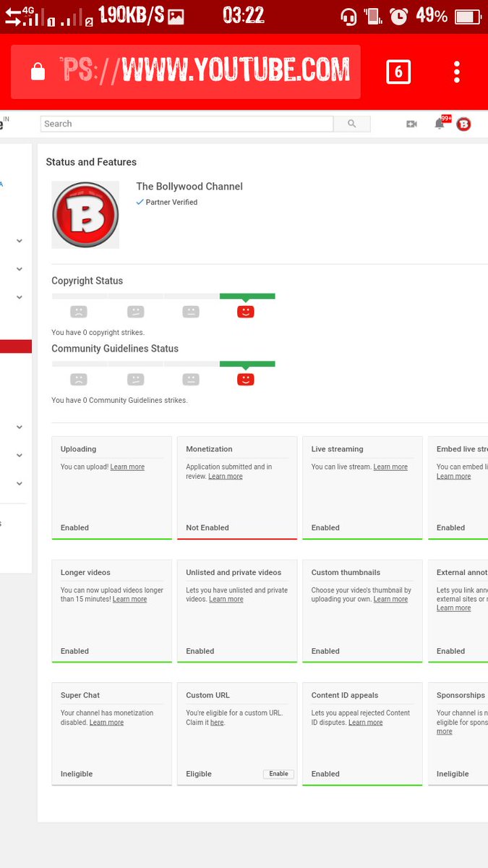Click Learn more in the Uploading card

click(x=127, y=467)
